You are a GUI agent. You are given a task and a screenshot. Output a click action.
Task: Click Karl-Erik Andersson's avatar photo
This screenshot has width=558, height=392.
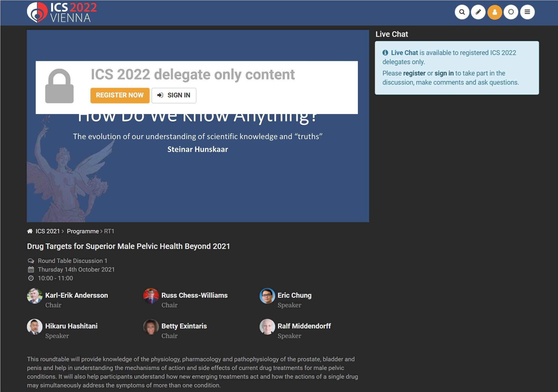click(x=35, y=296)
